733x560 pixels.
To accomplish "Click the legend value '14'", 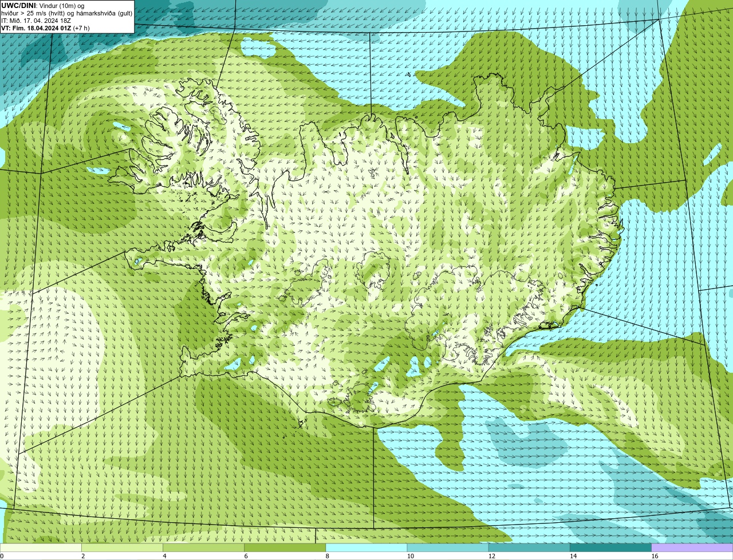I will pos(573,556).
